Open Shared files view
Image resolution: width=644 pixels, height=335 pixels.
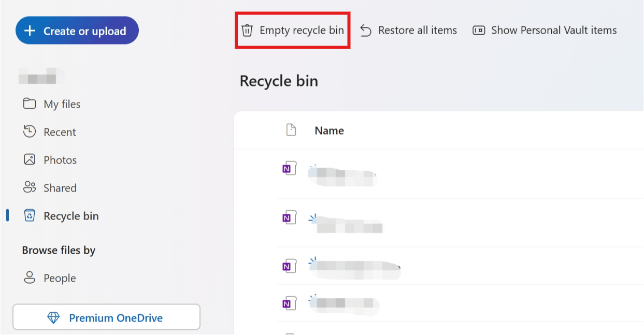[50, 188]
